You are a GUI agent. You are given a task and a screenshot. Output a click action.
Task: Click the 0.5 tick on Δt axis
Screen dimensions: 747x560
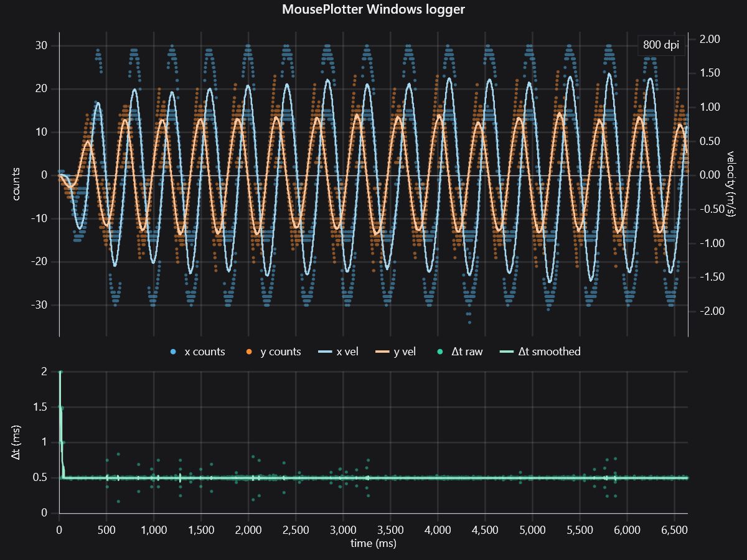coord(40,478)
